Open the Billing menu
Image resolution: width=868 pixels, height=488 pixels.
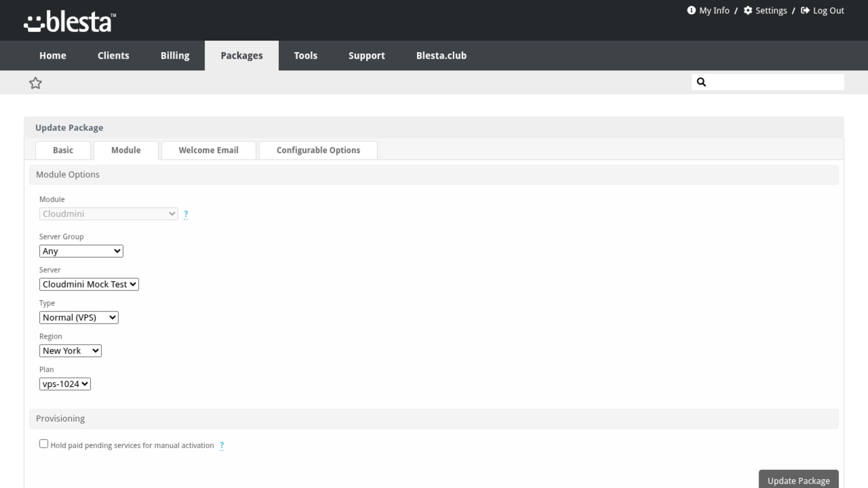click(175, 56)
